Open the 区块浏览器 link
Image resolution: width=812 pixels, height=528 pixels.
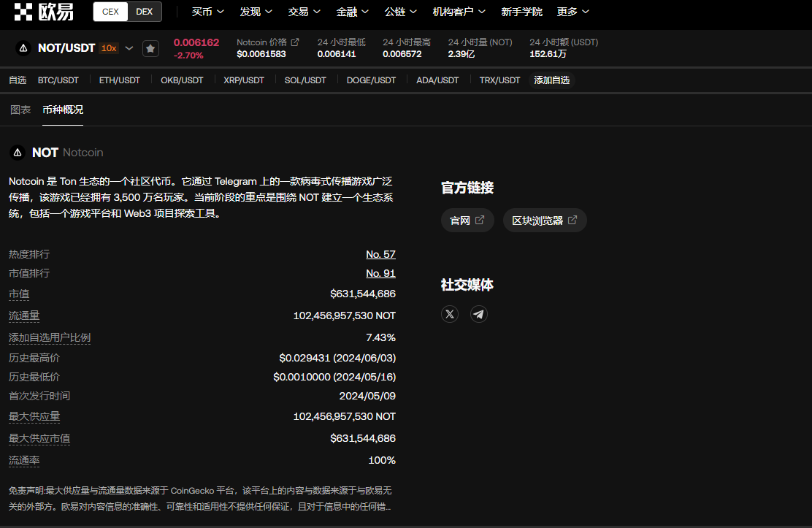click(544, 221)
